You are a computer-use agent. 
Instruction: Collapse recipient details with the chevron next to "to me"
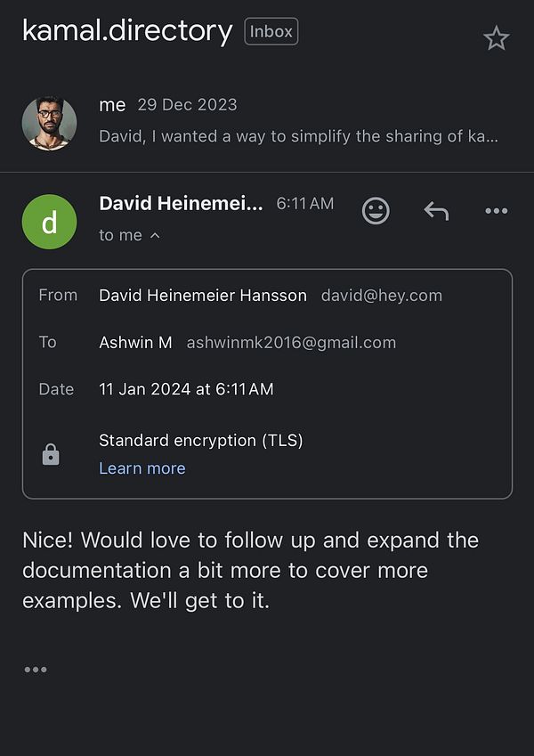(155, 235)
